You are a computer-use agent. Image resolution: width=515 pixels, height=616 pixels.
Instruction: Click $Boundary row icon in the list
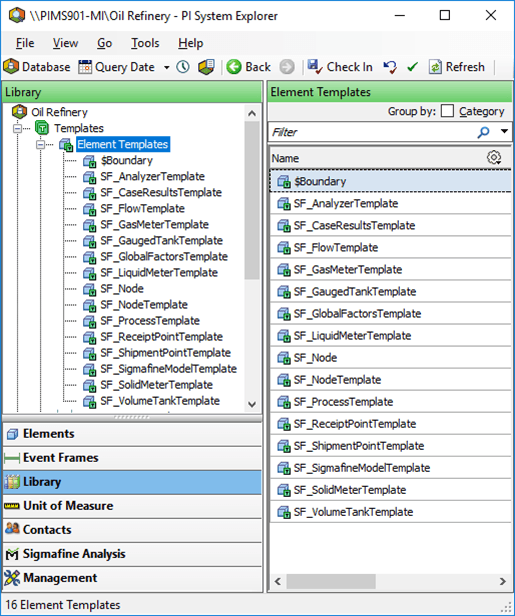point(284,182)
